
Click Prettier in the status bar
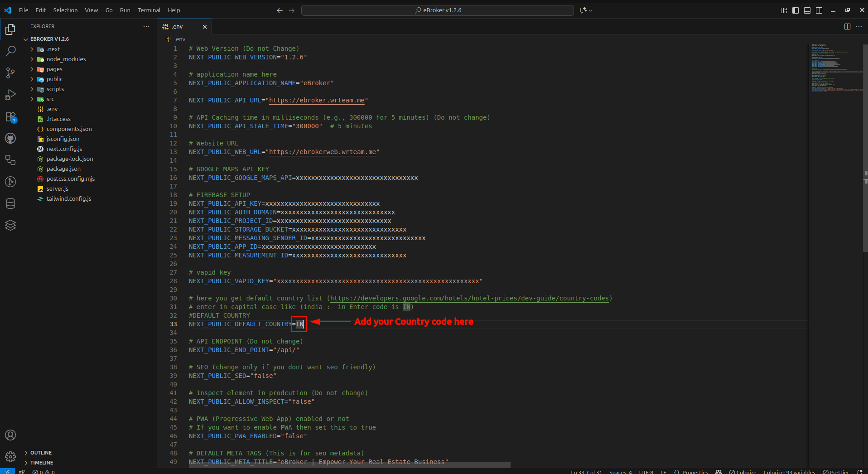[836, 472]
